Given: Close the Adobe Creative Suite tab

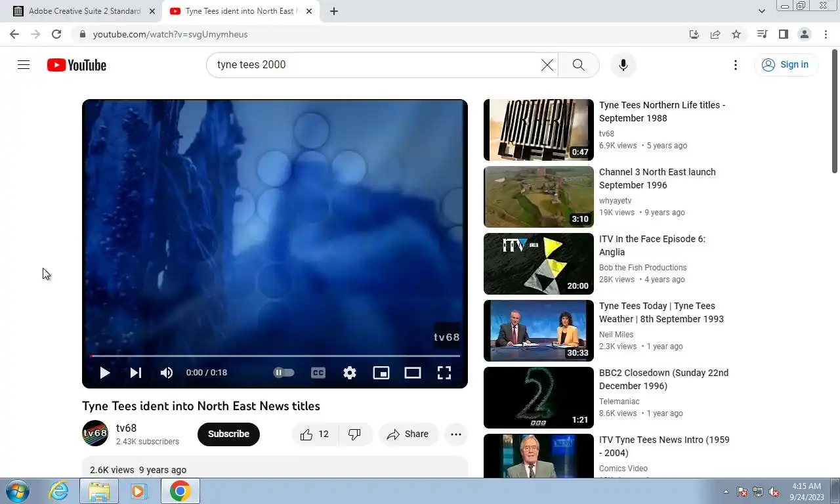Looking at the screenshot, I should (152, 11).
